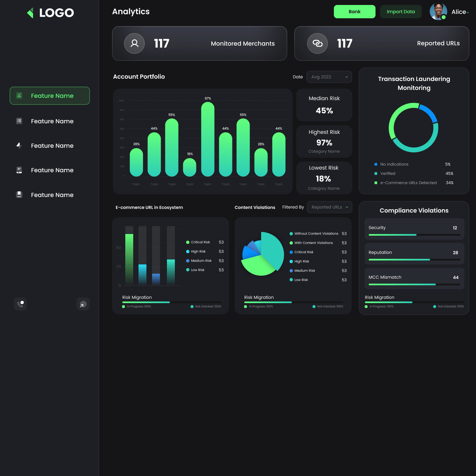The image size is (476, 476).
Task: Toggle Without Content Violations legend item
Action: 316,234
